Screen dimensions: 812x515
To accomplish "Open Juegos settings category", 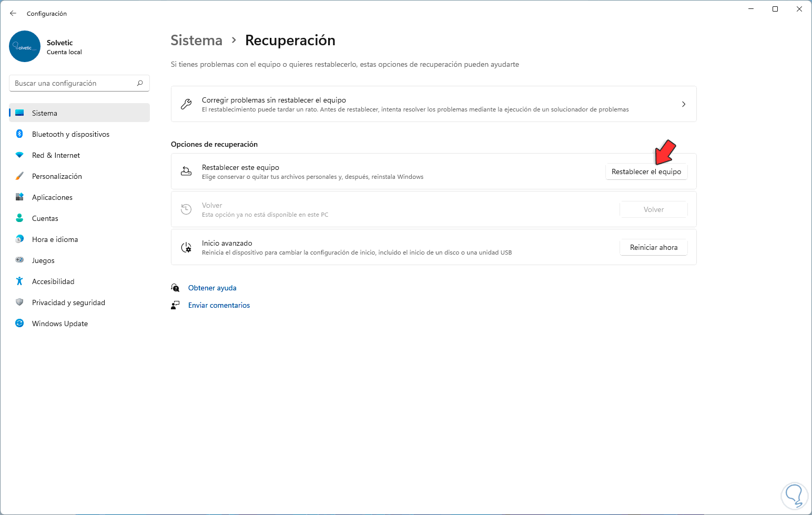I will pos(43,260).
